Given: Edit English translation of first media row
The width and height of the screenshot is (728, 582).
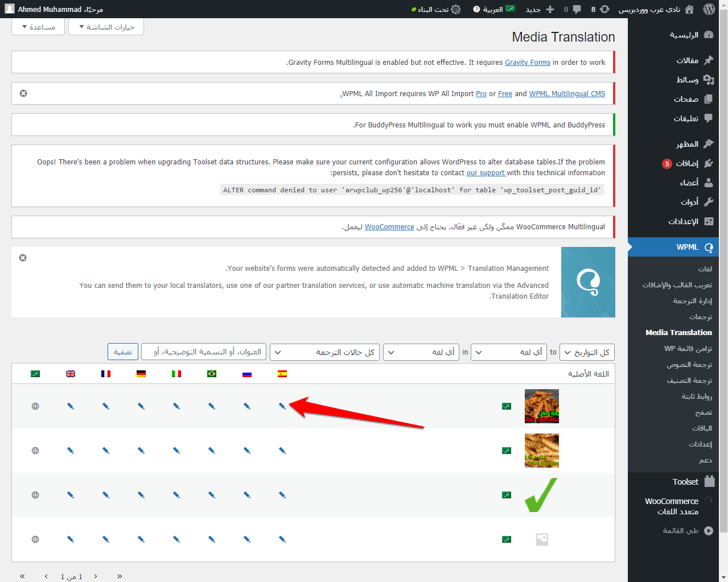Looking at the screenshot, I should pos(71,406).
